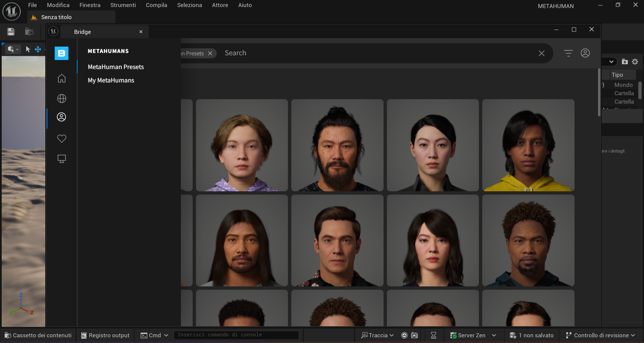Open the Traccia dropdown
The height and width of the screenshot is (343, 644).
coord(378,335)
